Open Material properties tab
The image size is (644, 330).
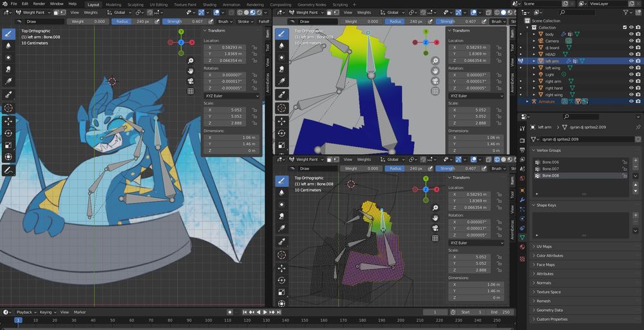(x=522, y=247)
